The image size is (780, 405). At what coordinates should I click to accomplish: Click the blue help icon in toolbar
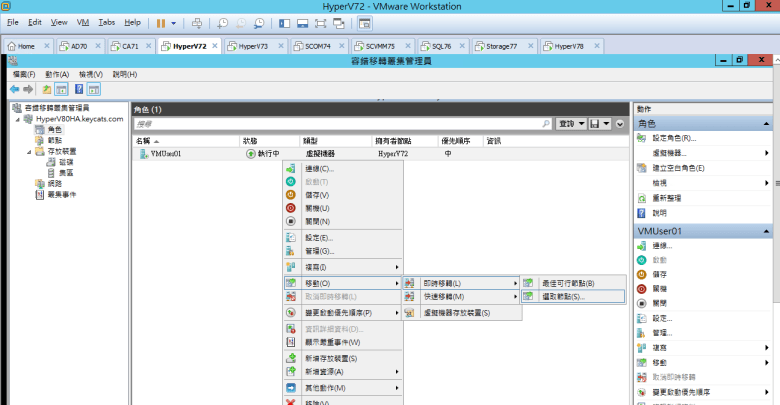tap(78, 89)
